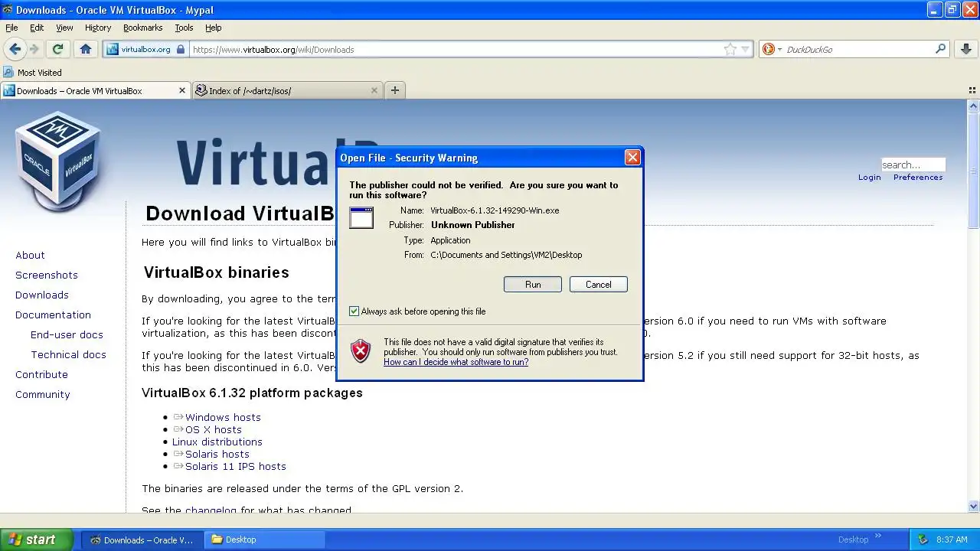Open the Screenshots sidebar link
This screenshot has width=980, height=551.
pos(47,275)
